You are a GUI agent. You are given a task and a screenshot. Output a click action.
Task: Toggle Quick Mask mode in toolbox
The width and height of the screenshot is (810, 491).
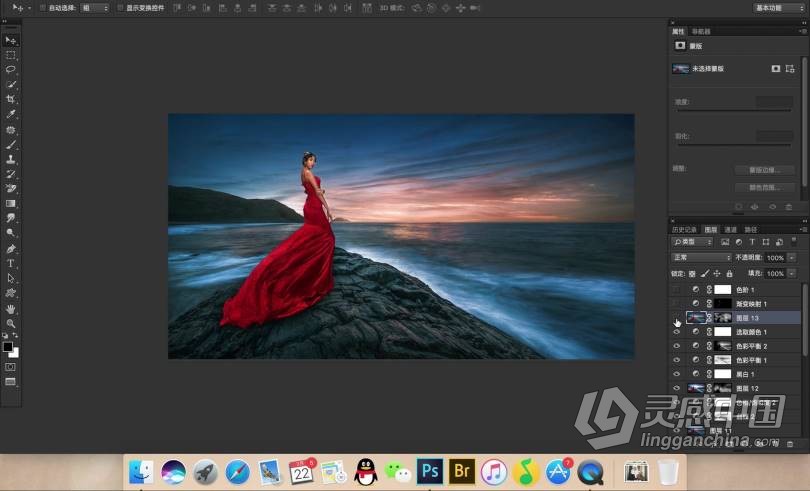[10, 367]
